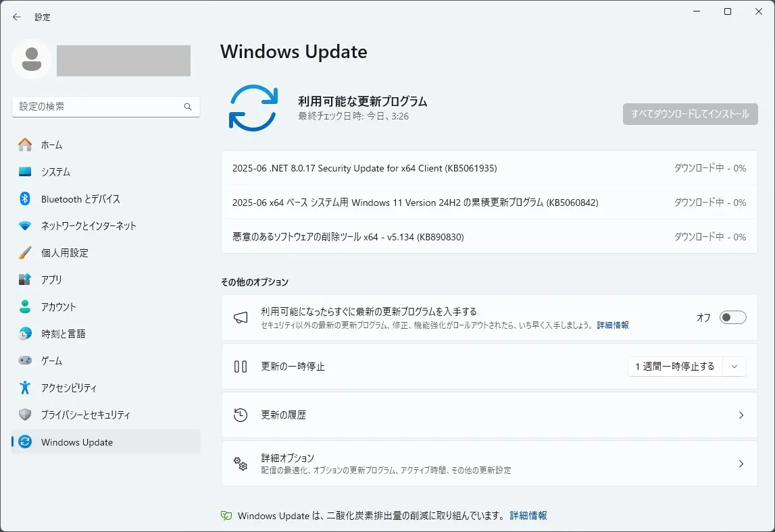Select the KB5061935 .NET security update row

pos(489,168)
